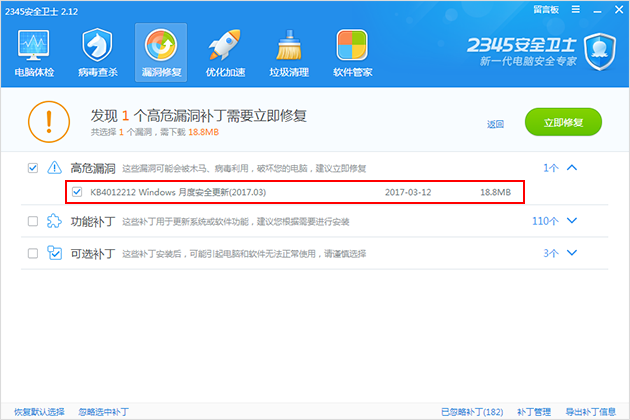Image resolution: width=630 pixels, height=420 pixels.
Task: Click the green 立即修复 button
Action: 563,122
